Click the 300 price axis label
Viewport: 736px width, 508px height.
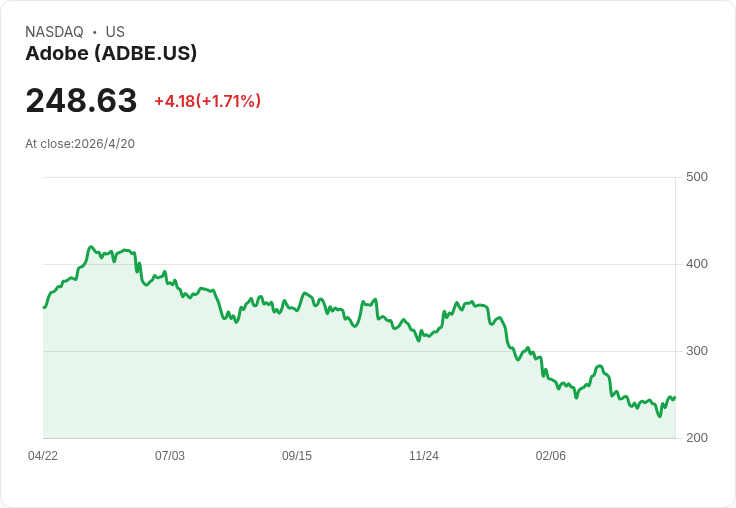[x=696, y=351]
